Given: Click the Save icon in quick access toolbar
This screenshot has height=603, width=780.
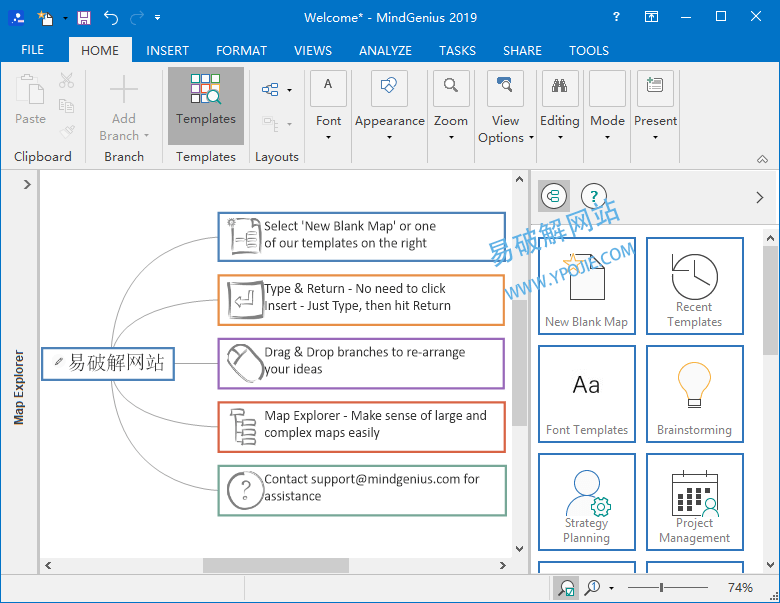Looking at the screenshot, I should click(84, 17).
